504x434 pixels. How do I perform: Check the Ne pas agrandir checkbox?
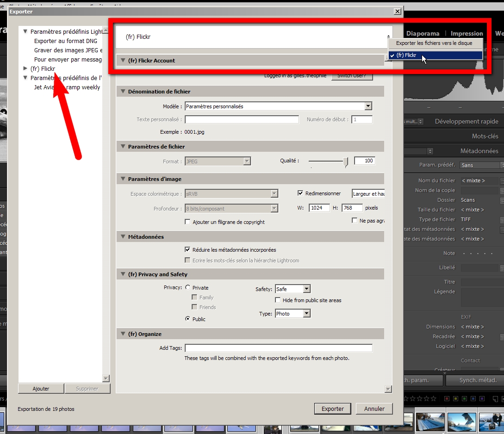coord(355,220)
